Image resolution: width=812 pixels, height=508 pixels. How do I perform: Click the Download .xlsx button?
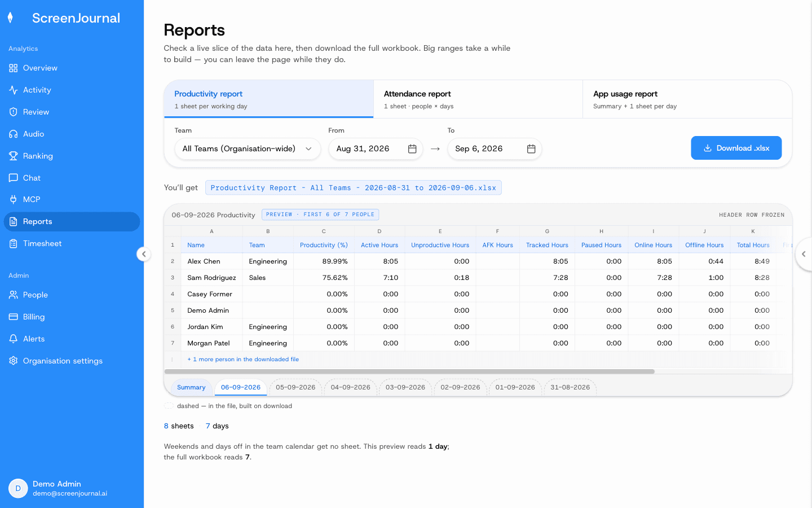pos(736,148)
